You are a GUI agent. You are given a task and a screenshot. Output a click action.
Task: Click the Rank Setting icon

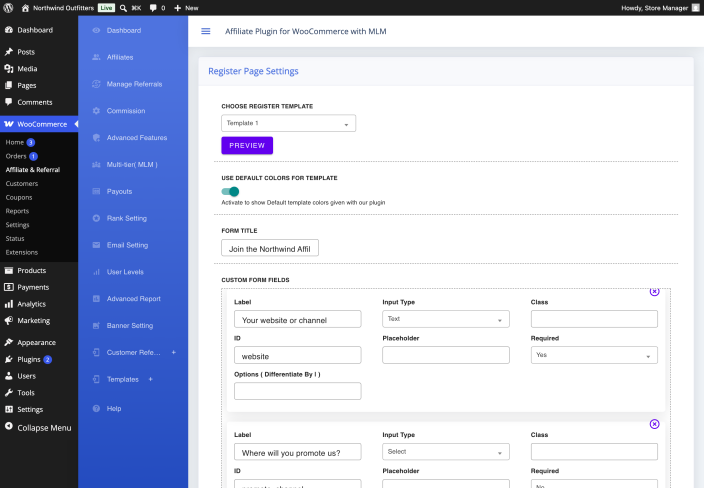96,218
